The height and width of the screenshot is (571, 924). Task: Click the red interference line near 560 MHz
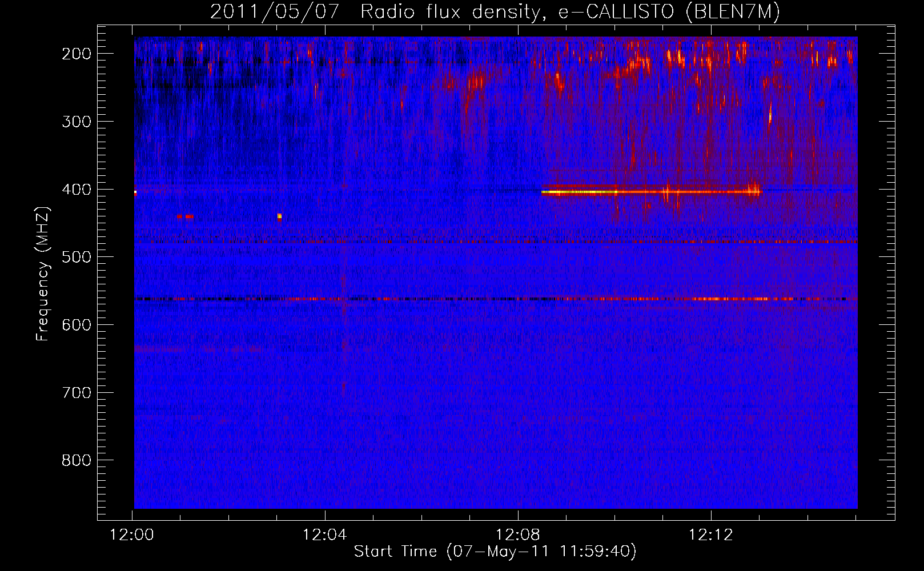496,299
